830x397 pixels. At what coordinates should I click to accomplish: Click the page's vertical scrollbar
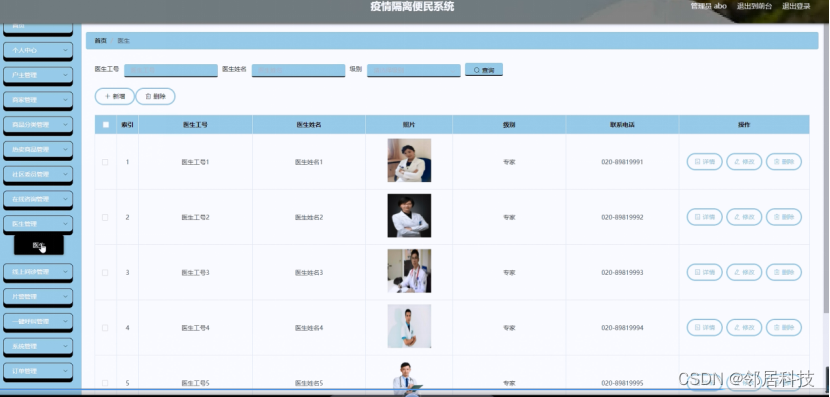click(x=827, y=169)
